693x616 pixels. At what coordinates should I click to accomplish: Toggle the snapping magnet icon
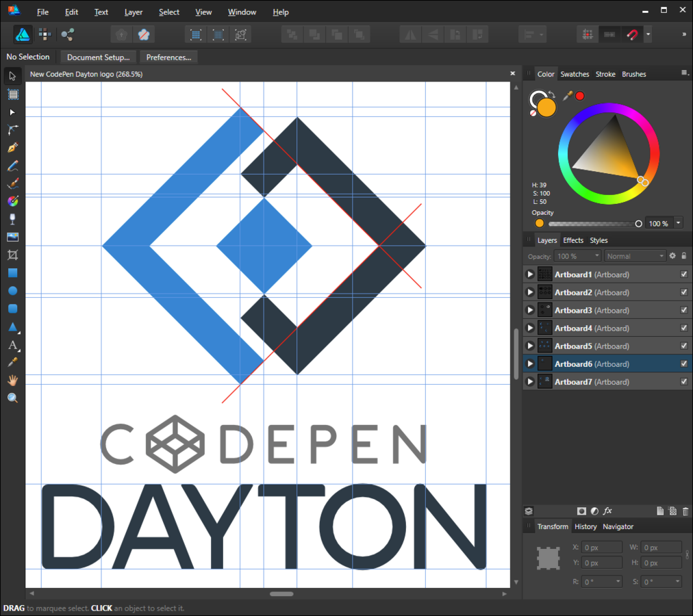[x=632, y=34]
